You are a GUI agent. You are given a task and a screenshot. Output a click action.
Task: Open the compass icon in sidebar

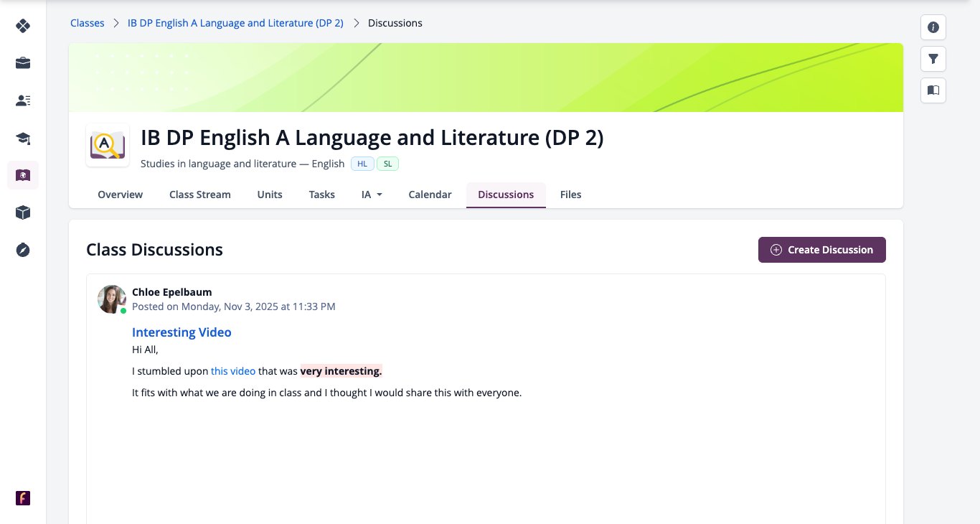(23, 250)
